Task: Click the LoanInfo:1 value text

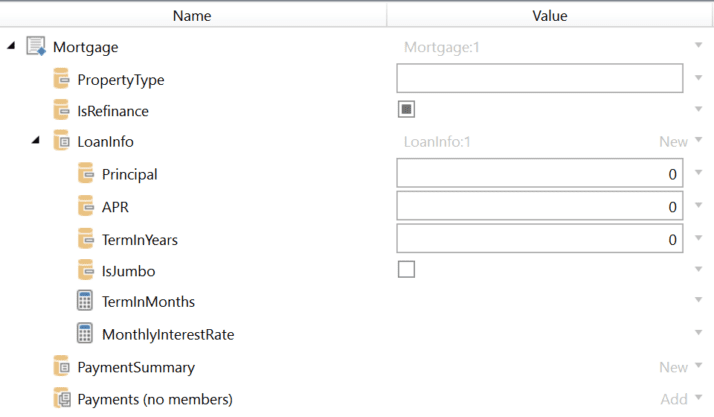Action: 437,142
